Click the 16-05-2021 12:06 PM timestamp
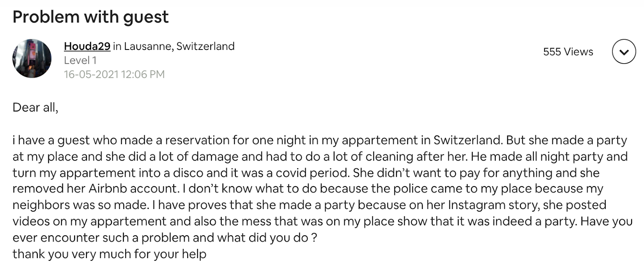The width and height of the screenshot is (644, 273). coord(114,74)
